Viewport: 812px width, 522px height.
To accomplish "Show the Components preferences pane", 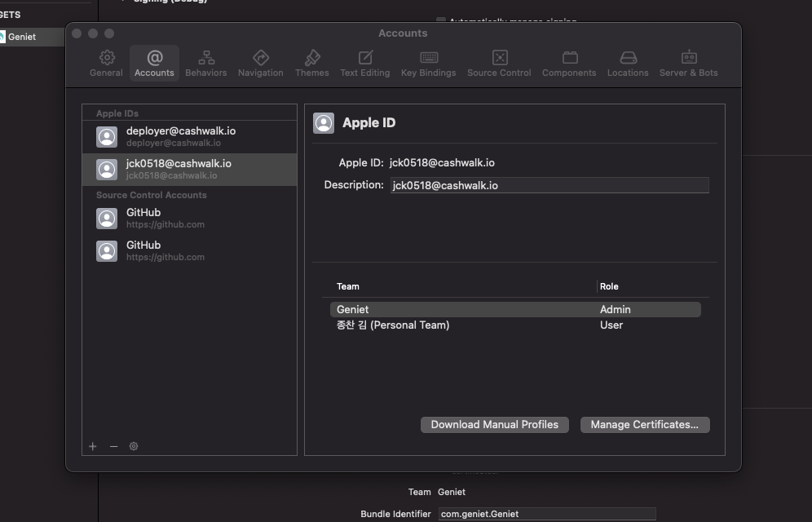I will (x=569, y=63).
